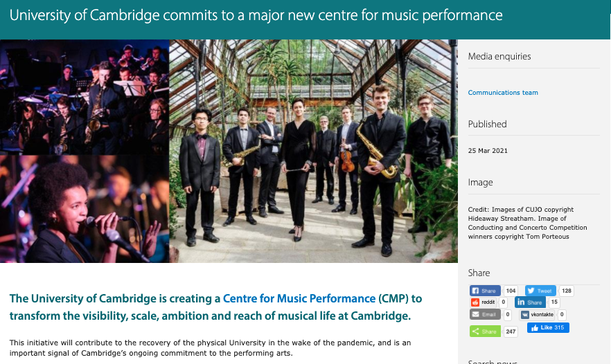611x364 pixels.
Task: Click the LinkedIn share count 15
Action: [554, 302]
